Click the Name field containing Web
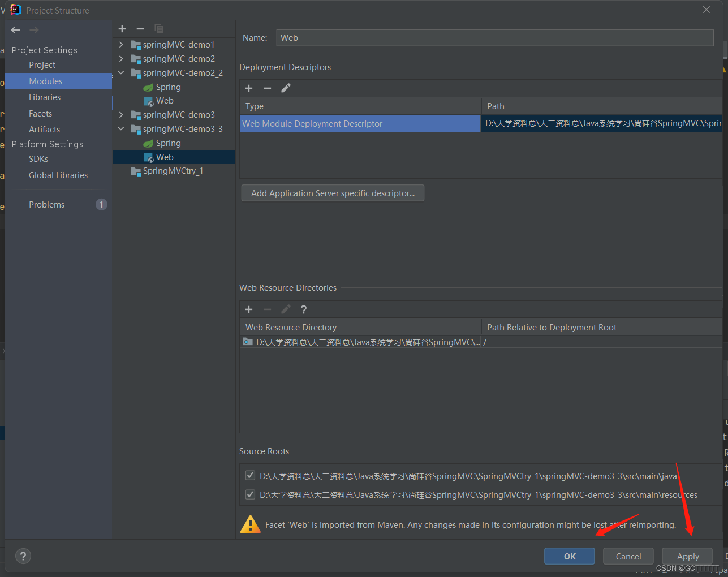Screen dimensions: 728x577 495,38
